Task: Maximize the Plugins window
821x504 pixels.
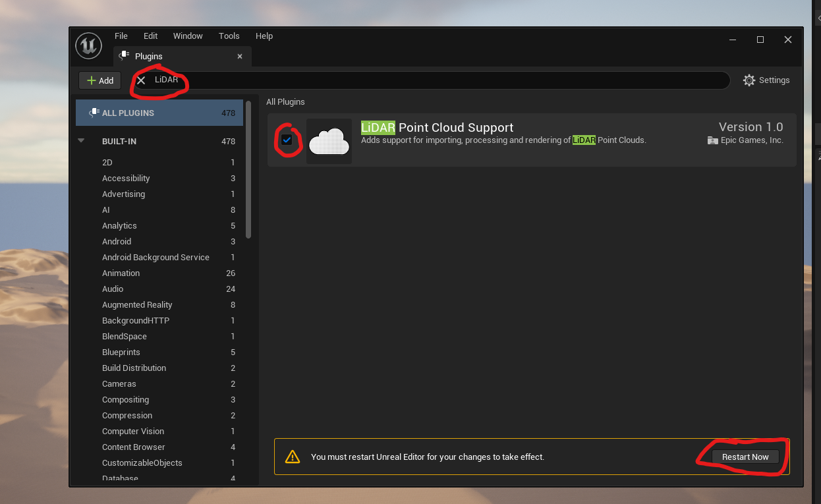Action: point(760,40)
